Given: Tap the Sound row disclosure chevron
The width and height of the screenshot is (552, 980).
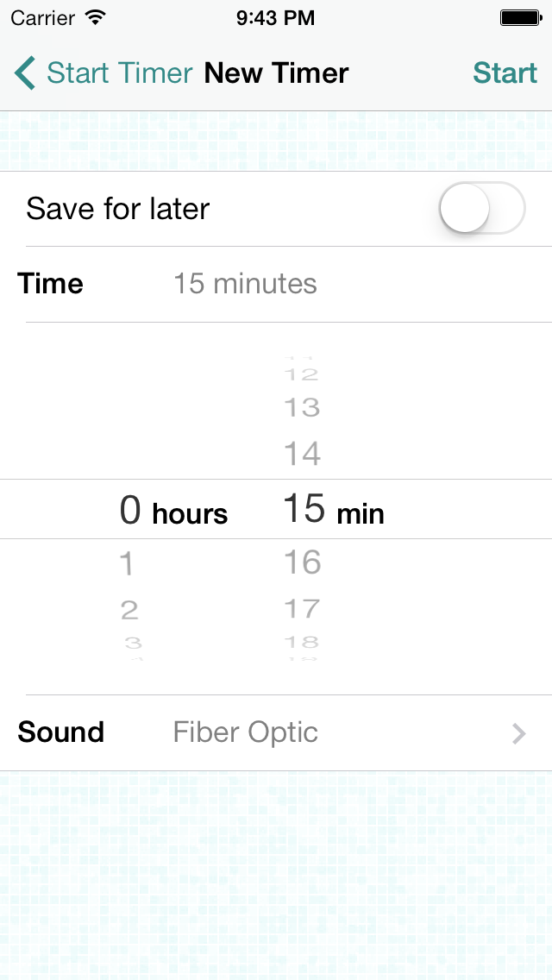Looking at the screenshot, I should pos(518,733).
